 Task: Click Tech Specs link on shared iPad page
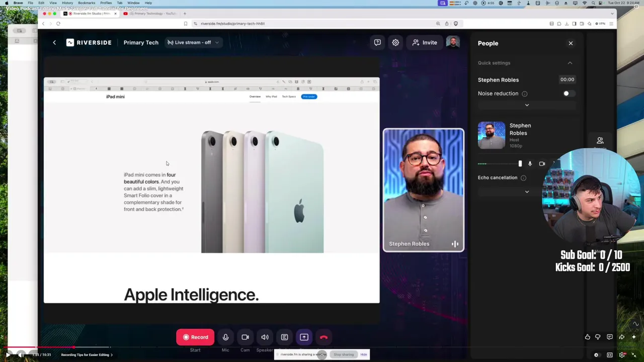[x=289, y=97]
